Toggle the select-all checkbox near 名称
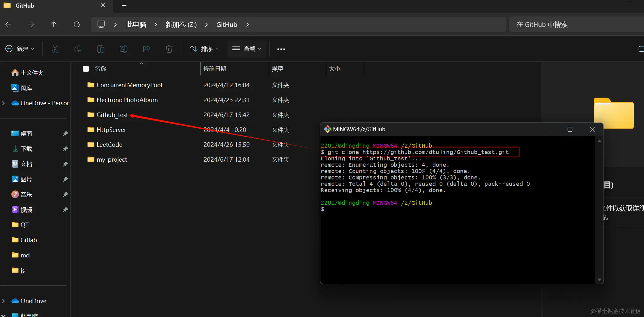The height and width of the screenshot is (317, 644). tap(86, 69)
